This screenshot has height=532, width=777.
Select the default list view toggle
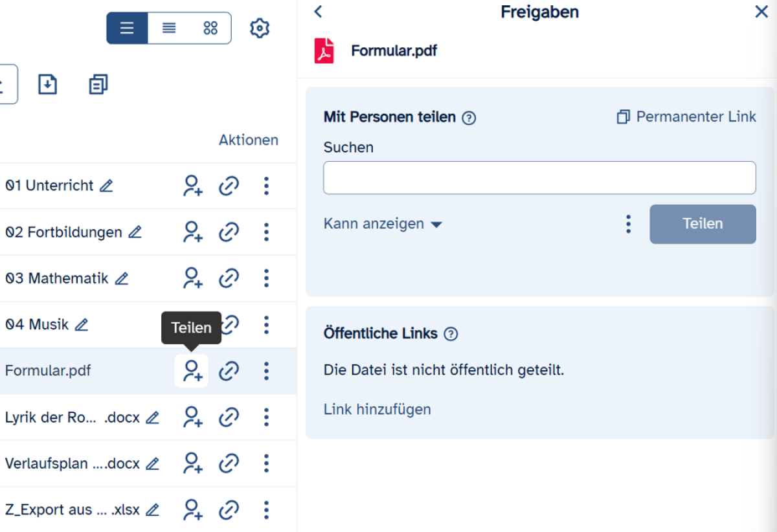tap(127, 28)
